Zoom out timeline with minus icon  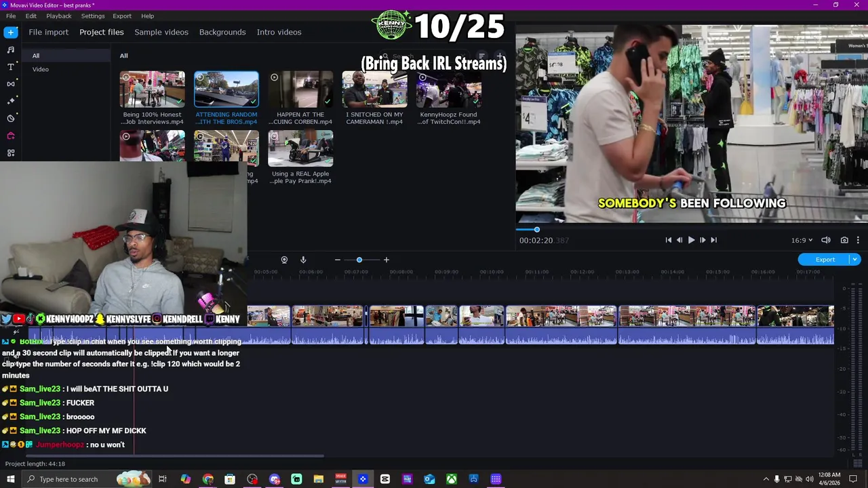coord(337,260)
